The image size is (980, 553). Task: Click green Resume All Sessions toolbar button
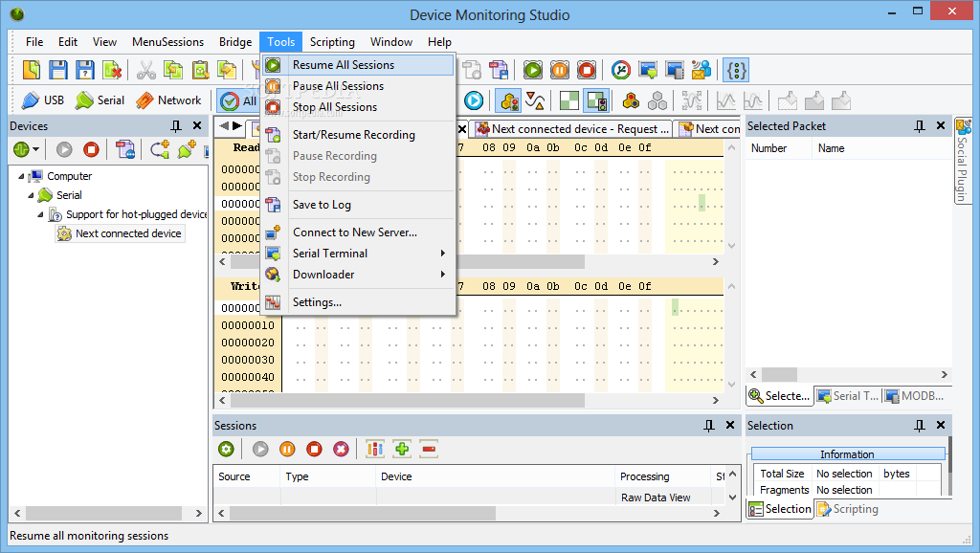tap(532, 70)
